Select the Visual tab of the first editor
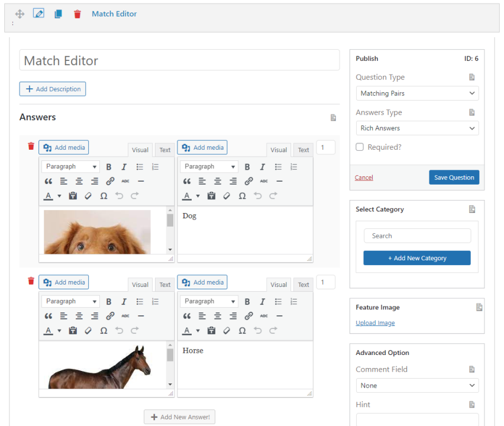This screenshot has height=426, width=504. click(140, 150)
